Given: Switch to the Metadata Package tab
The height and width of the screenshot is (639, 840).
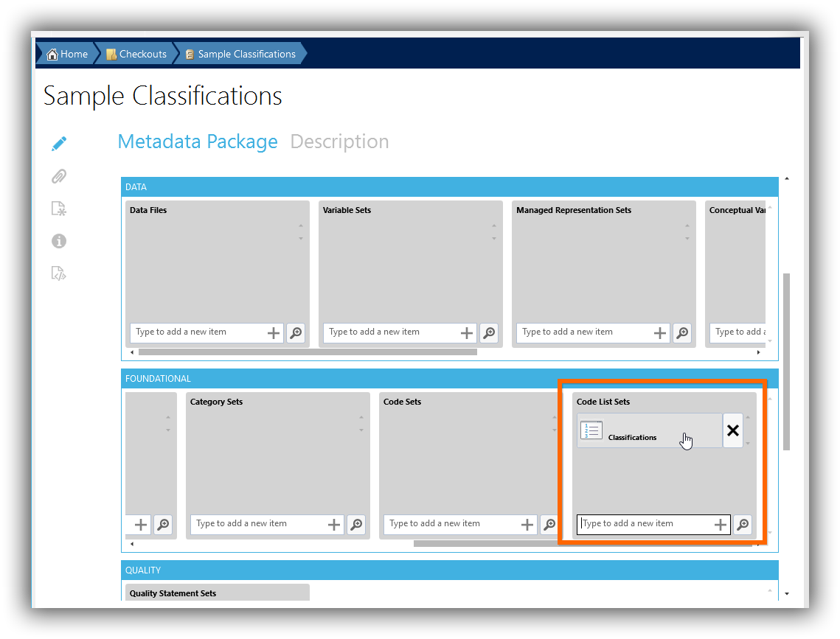Looking at the screenshot, I should point(198,142).
